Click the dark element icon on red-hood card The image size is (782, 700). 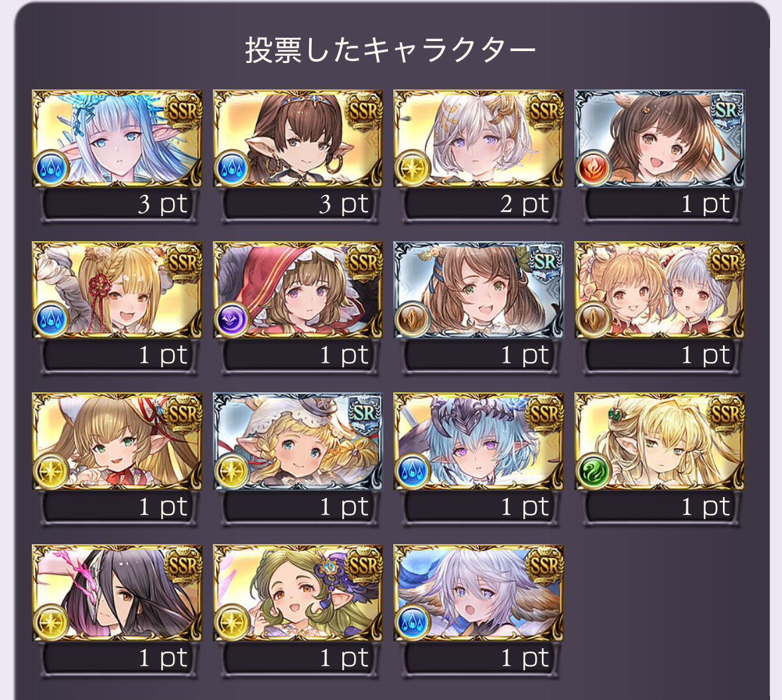pos(232,320)
